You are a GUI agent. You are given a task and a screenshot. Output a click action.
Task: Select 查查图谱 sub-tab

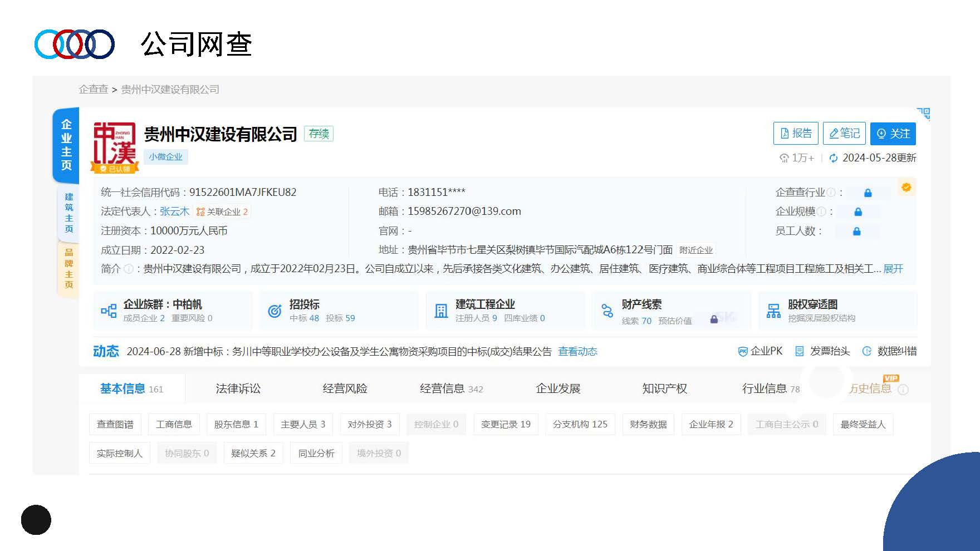click(x=115, y=424)
